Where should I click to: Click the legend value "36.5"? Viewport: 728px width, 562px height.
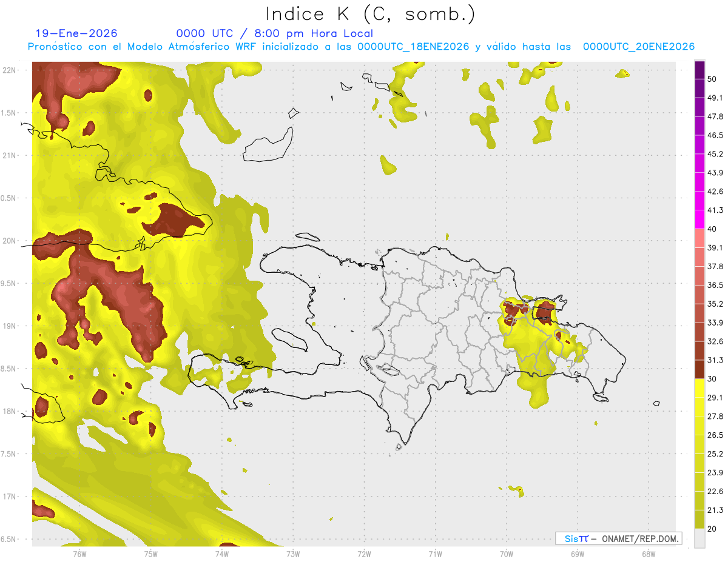pyautogui.click(x=715, y=285)
